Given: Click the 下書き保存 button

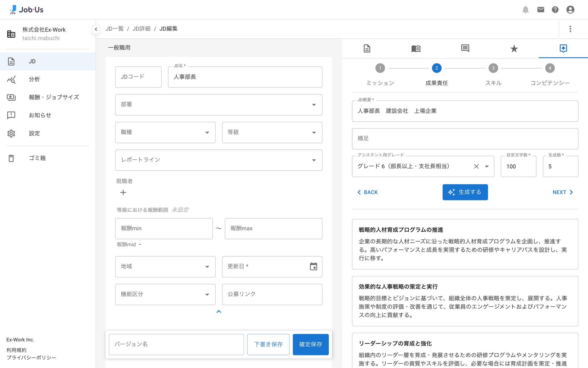Looking at the screenshot, I should [x=268, y=344].
